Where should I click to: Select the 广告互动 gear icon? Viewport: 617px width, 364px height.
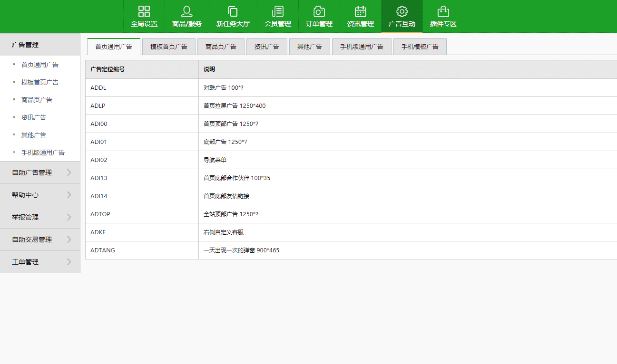(402, 11)
